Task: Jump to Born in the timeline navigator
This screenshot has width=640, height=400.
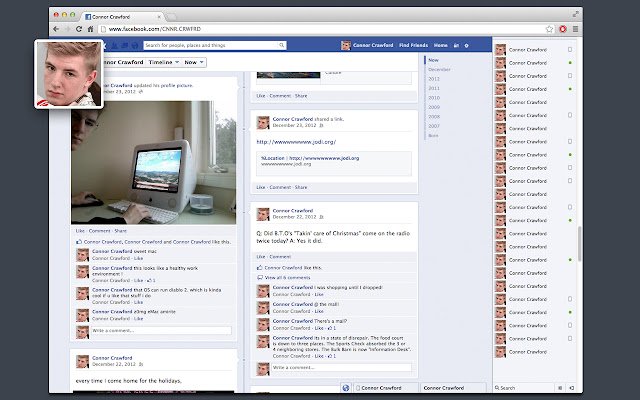Action: coord(433,136)
